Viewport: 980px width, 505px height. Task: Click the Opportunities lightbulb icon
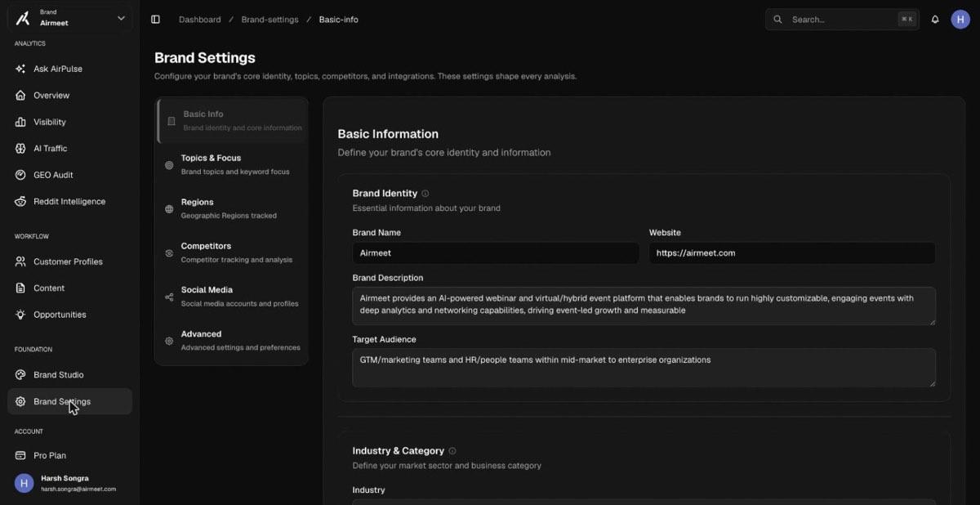20,315
